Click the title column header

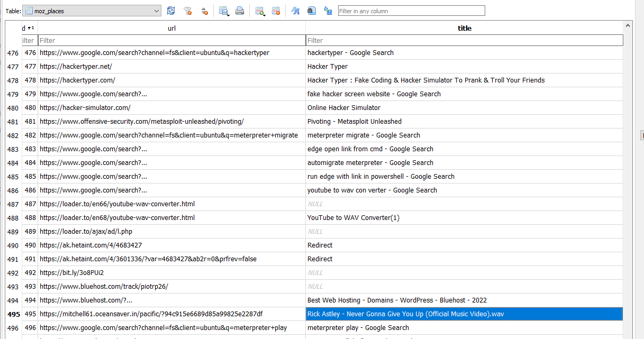(x=464, y=28)
